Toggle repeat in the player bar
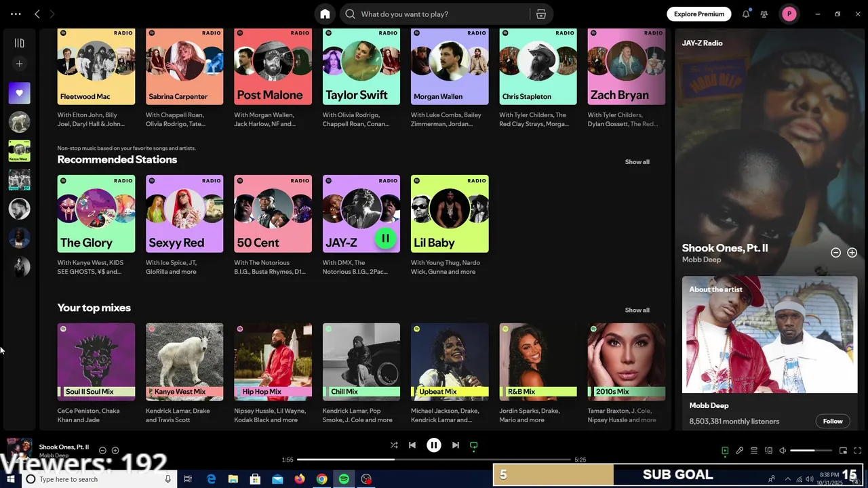 tap(474, 445)
